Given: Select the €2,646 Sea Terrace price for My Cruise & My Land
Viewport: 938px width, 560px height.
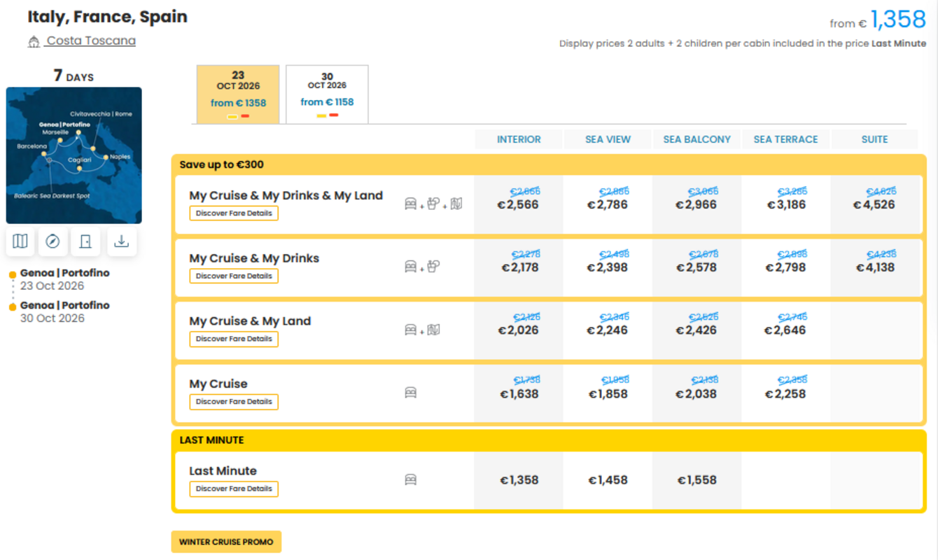Looking at the screenshot, I should [785, 330].
